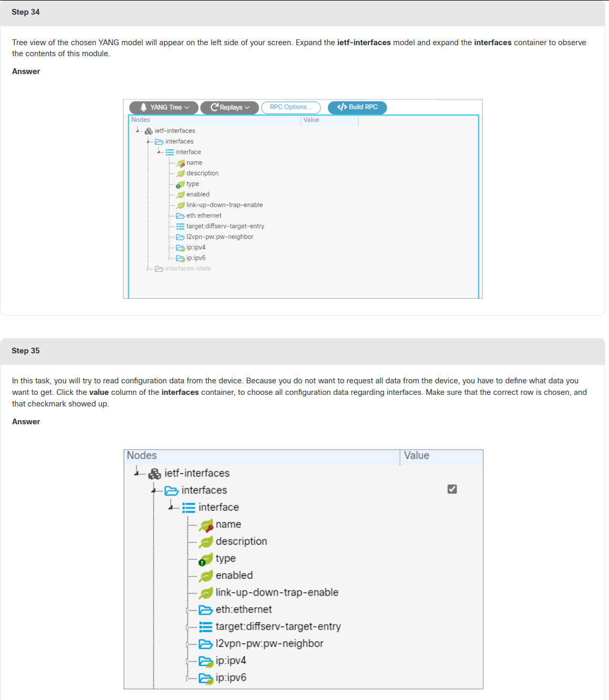Click the name leaf icon in Step 34 tree
This screenshot has height=700, width=609.
181,163
